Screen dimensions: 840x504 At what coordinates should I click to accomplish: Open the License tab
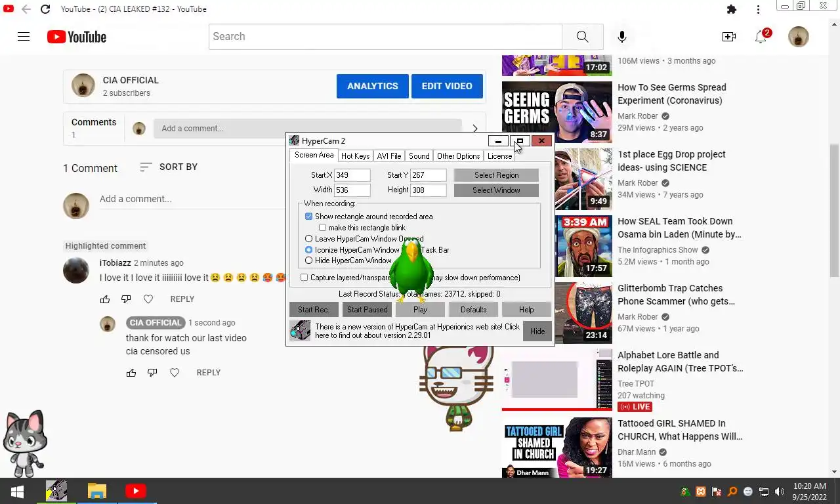coord(499,156)
